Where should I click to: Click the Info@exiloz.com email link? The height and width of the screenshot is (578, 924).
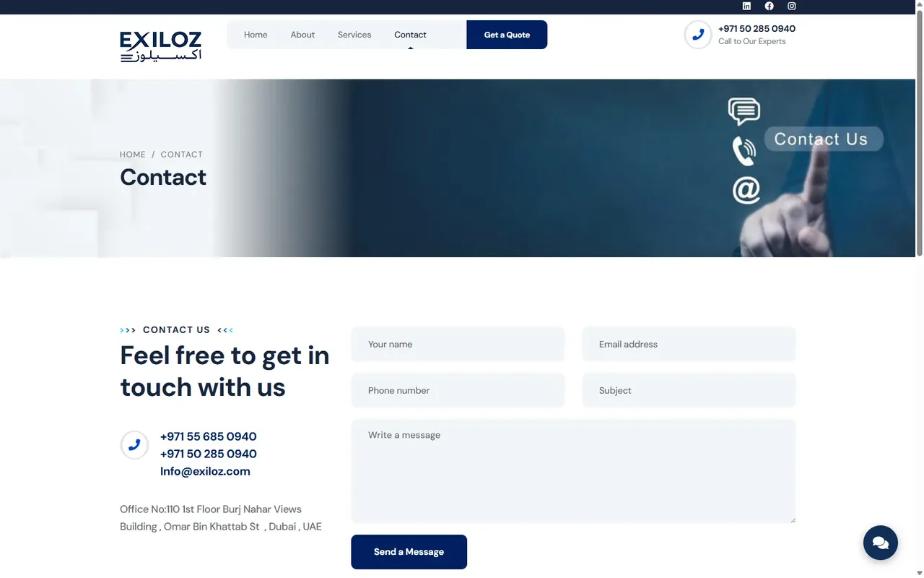[205, 471]
